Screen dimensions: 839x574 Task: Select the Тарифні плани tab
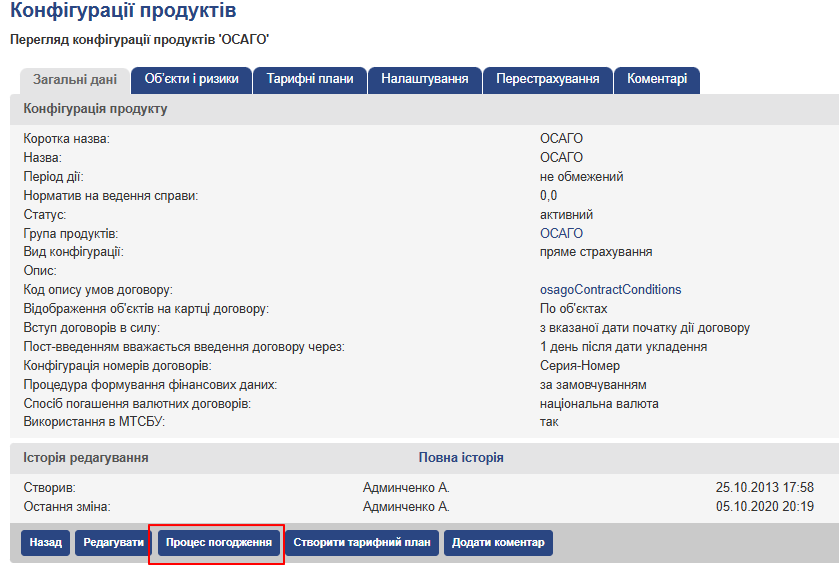click(x=309, y=79)
